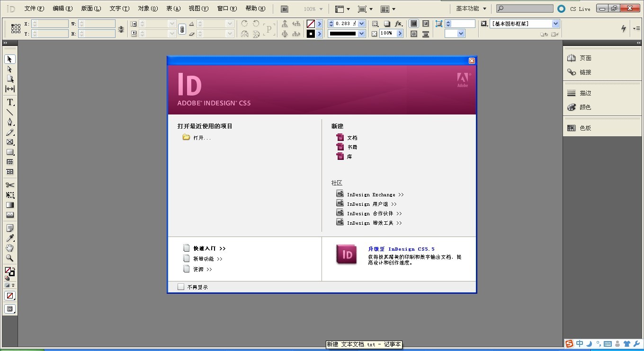Image resolution: width=644 pixels, height=351 pixels.
Task: Open the 窗口 menu
Action: point(227,9)
